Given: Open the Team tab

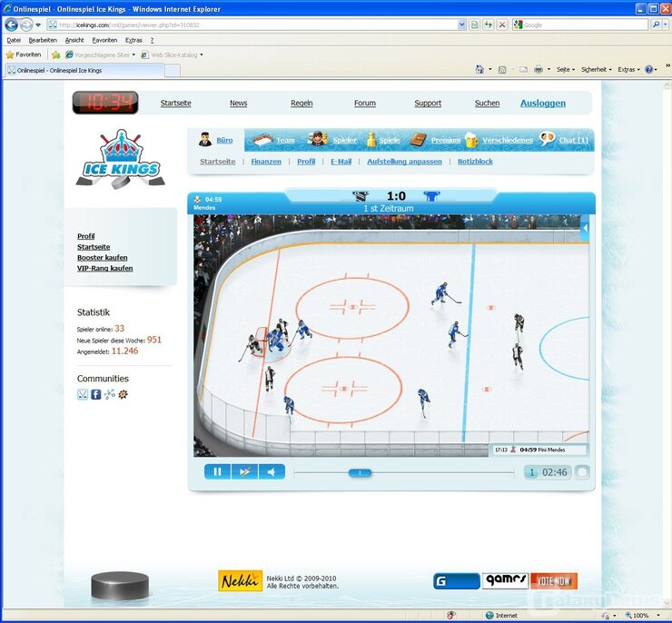Looking at the screenshot, I should coord(285,140).
